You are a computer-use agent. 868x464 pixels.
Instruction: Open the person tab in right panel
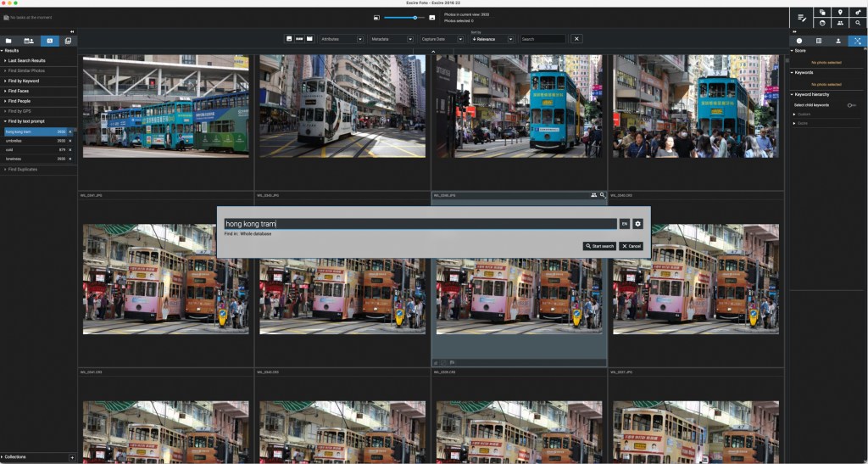coord(838,41)
